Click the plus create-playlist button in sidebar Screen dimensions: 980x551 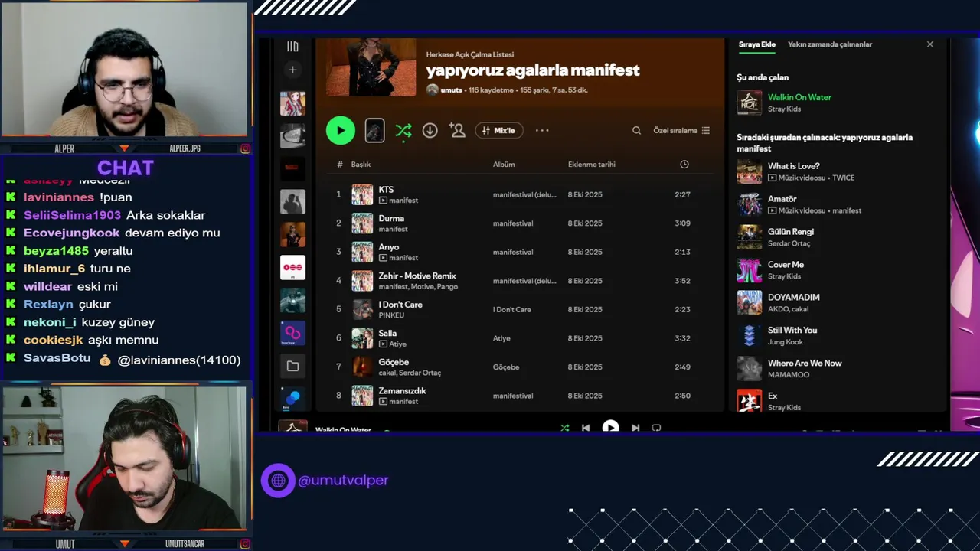pos(292,70)
